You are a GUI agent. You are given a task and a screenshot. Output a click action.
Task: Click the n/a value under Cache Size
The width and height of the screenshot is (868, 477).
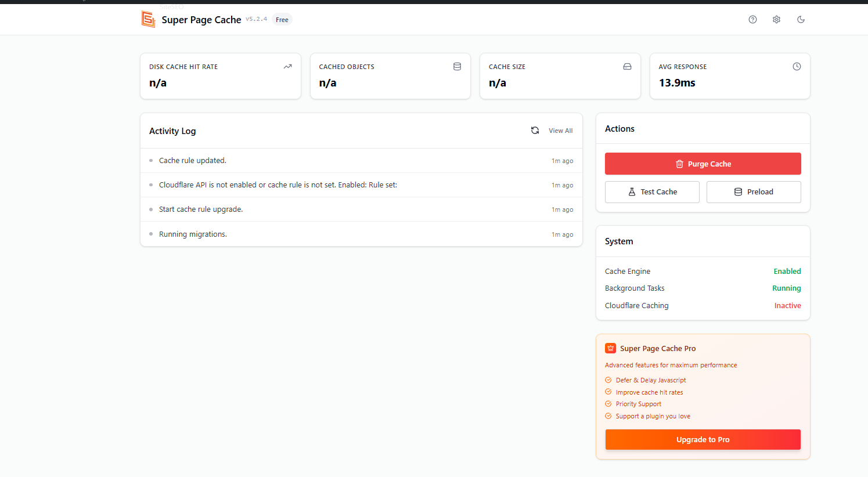point(498,83)
